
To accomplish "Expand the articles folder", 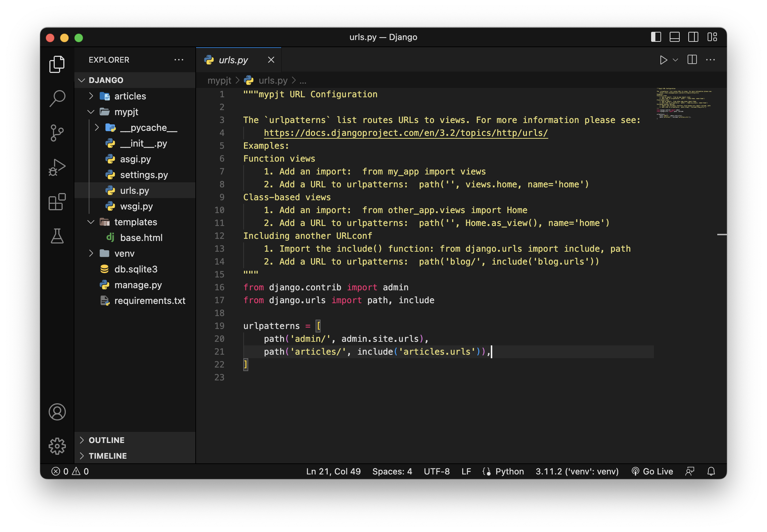I will 130,96.
